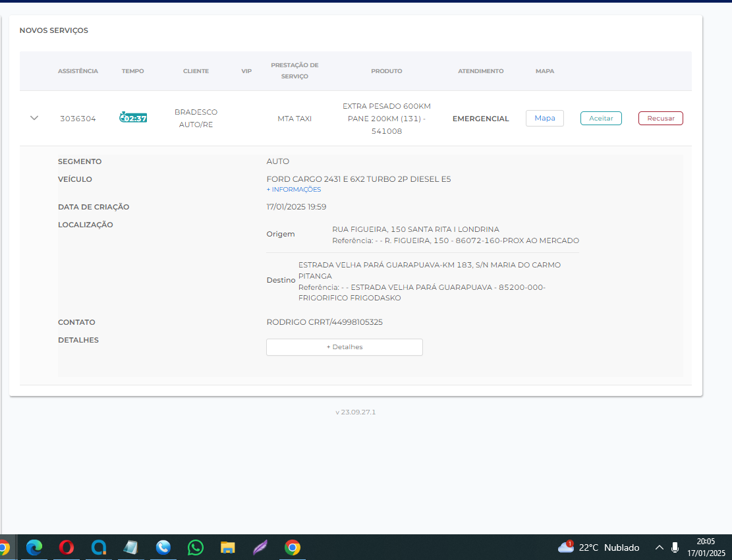Open the weather widget showing 22°C Nublado

[x=599, y=547]
